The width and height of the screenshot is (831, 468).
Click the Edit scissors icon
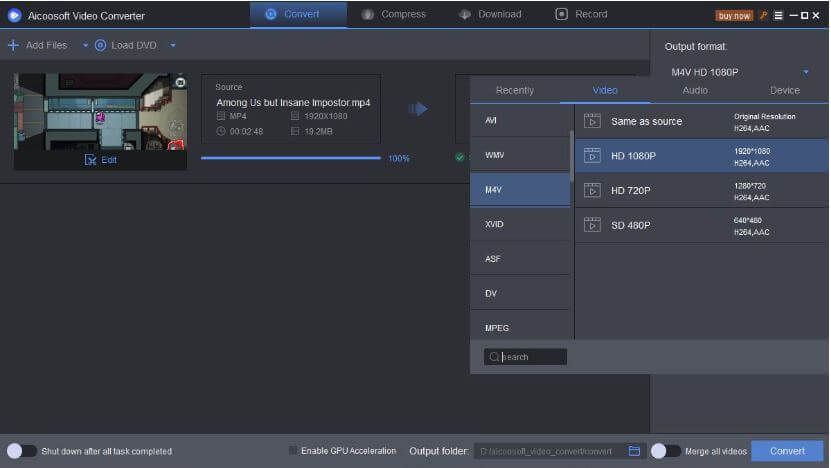click(90, 160)
